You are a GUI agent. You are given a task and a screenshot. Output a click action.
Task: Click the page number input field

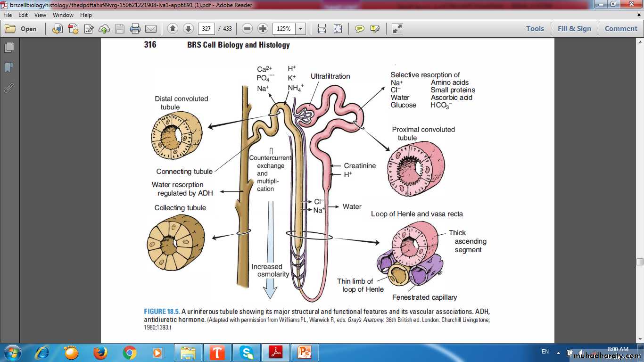coord(206,29)
